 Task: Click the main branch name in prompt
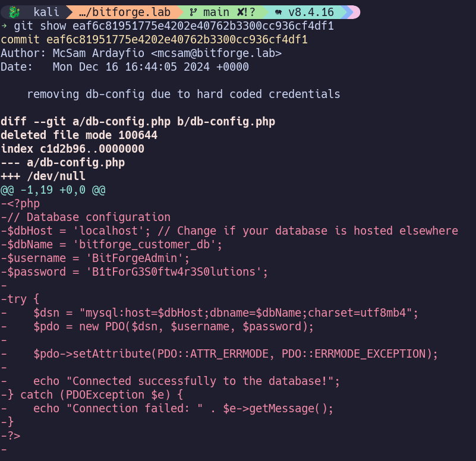[x=216, y=12]
